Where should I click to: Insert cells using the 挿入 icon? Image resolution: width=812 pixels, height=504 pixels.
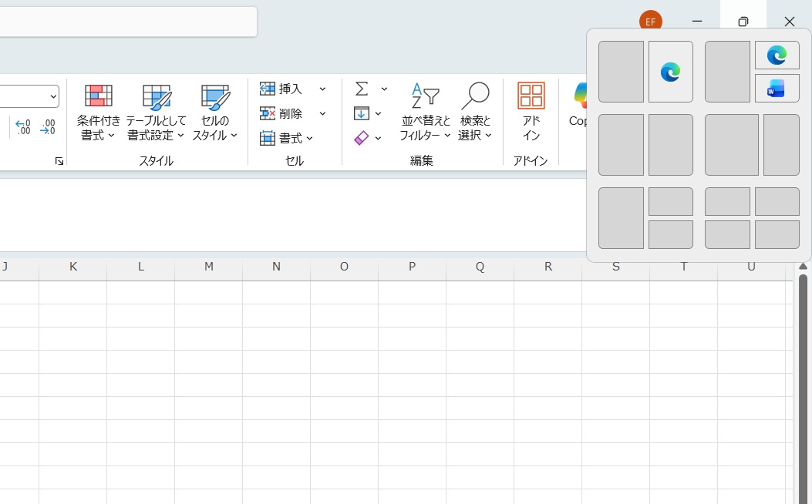267,89
